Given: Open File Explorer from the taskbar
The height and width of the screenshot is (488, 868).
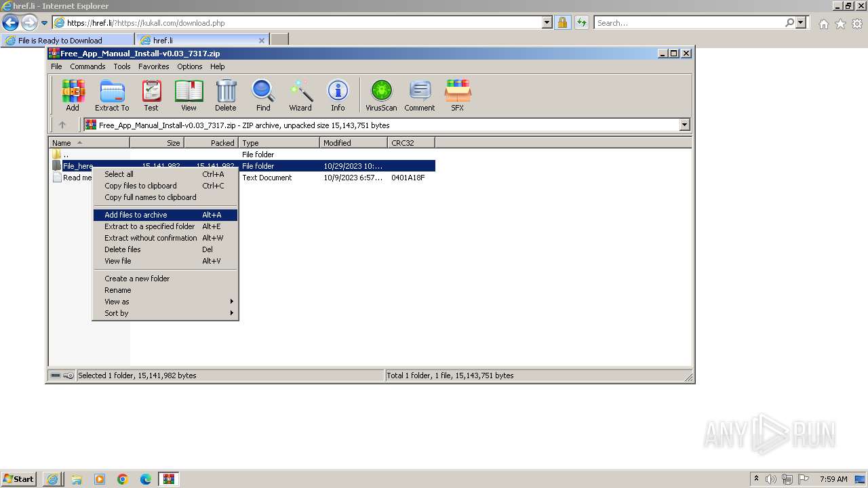Looking at the screenshot, I should (77, 479).
